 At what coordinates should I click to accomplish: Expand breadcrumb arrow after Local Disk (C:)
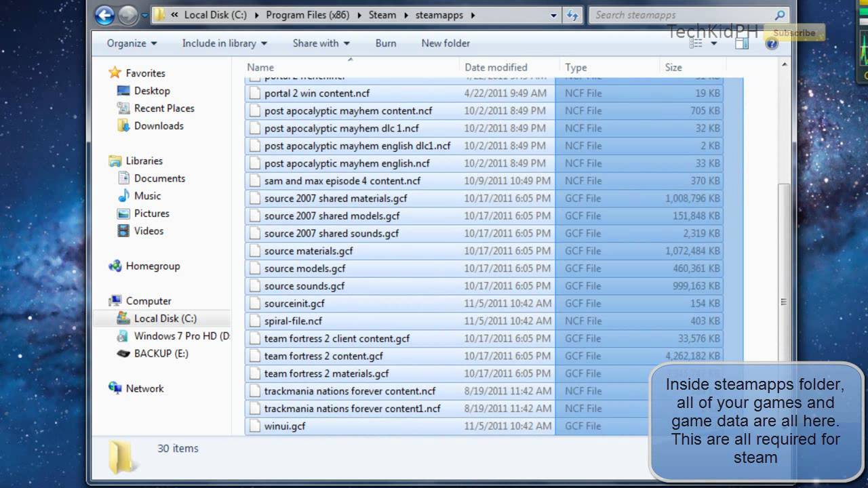(x=256, y=15)
